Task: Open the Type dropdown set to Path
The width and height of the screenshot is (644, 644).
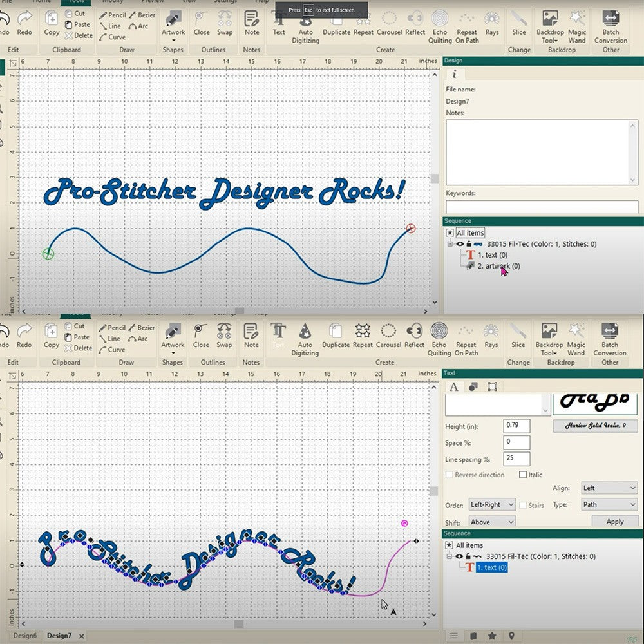Action: (x=609, y=505)
